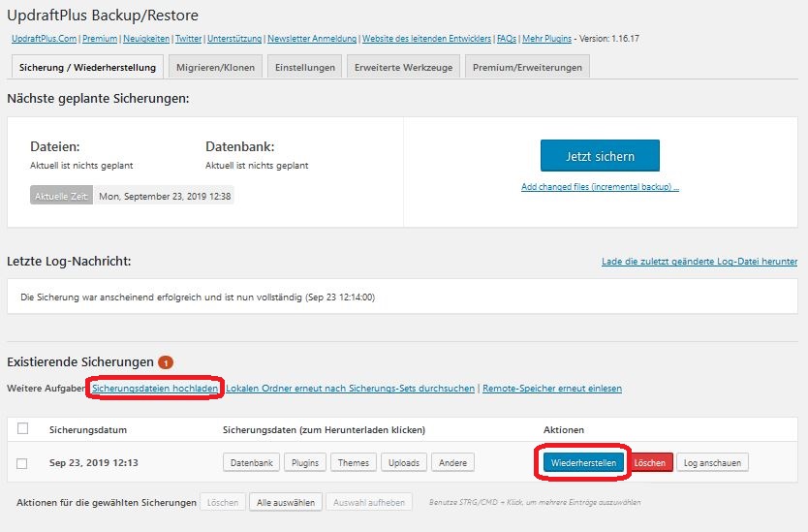Viewport: 808px width, 532px height.
Task: Click Add changed files (incremental backup) link
Action: (600, 187)
